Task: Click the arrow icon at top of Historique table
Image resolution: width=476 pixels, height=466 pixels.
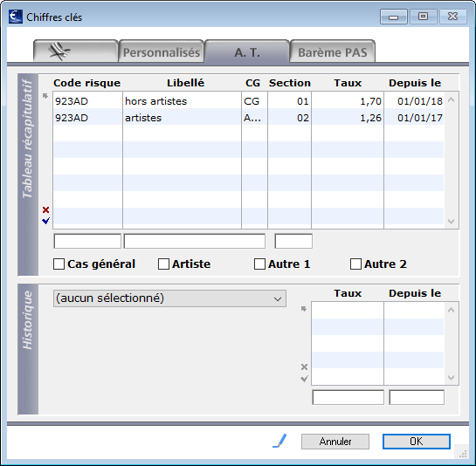Action: tap(304, 309)
